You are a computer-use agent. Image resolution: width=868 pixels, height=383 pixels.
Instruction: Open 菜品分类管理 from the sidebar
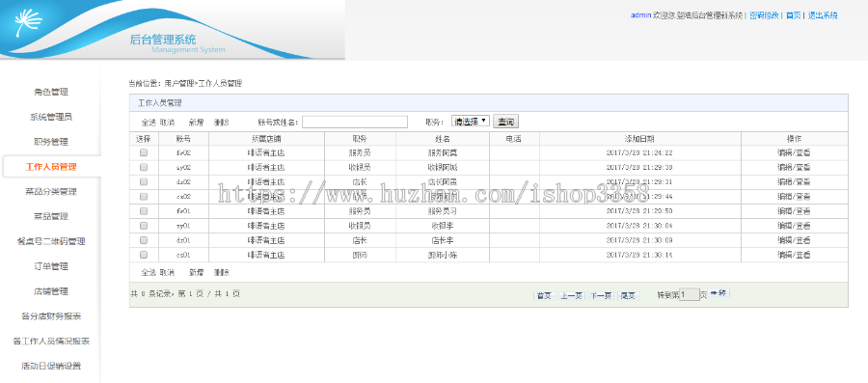51,191
